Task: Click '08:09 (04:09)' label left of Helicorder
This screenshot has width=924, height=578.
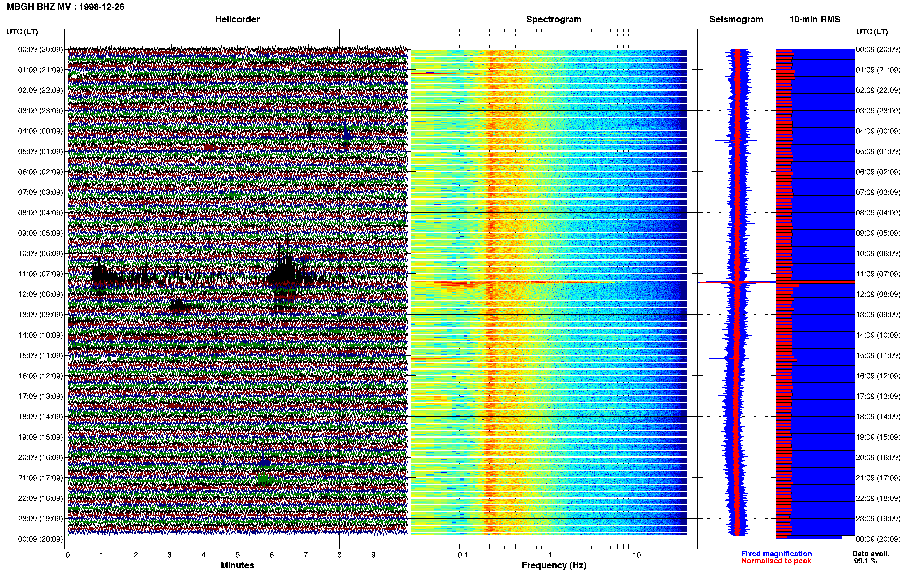Action: pyautogui.click(x=41, y=212)
